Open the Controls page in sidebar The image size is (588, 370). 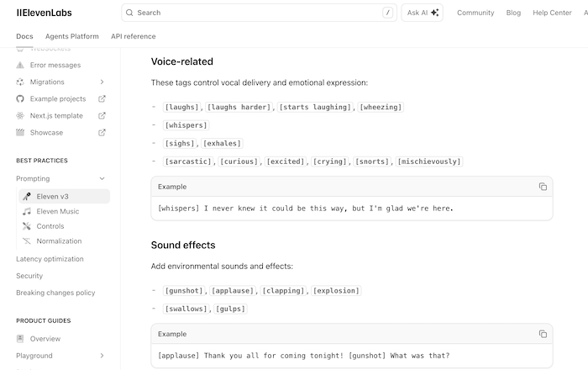[x=50, y=226]
